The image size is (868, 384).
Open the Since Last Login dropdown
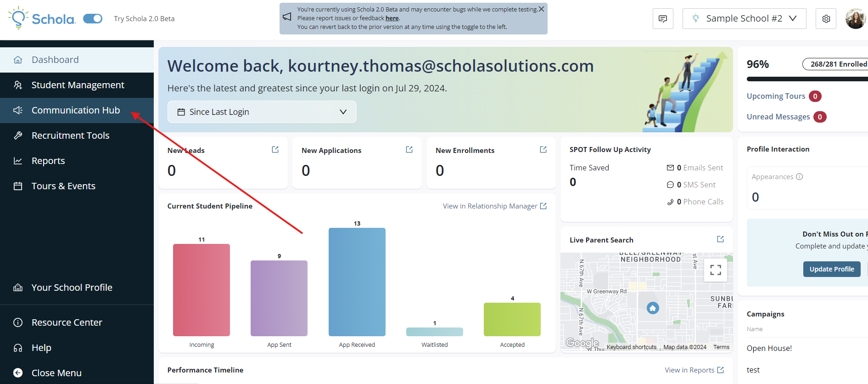pos(262,112)
